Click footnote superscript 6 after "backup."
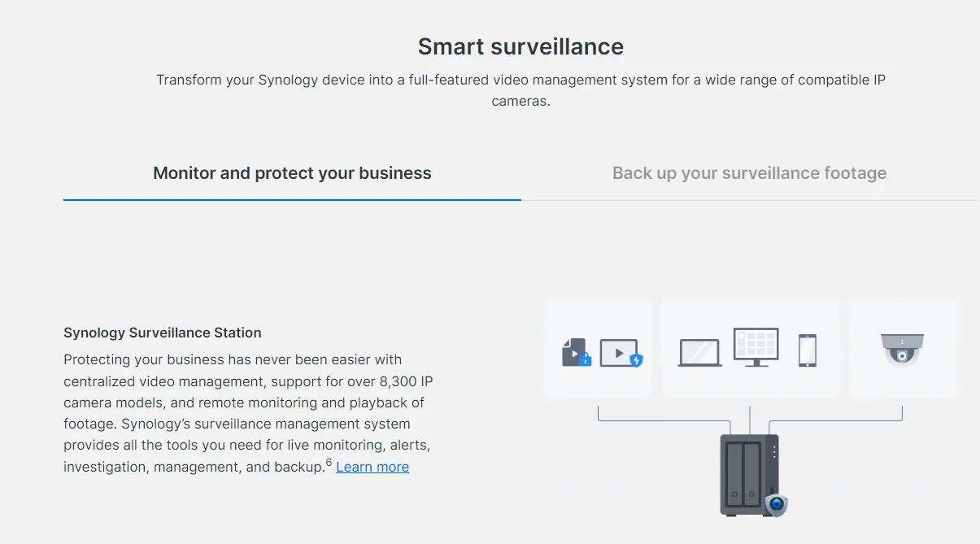This screenshot has height=544, width=980. pos(329,463)
